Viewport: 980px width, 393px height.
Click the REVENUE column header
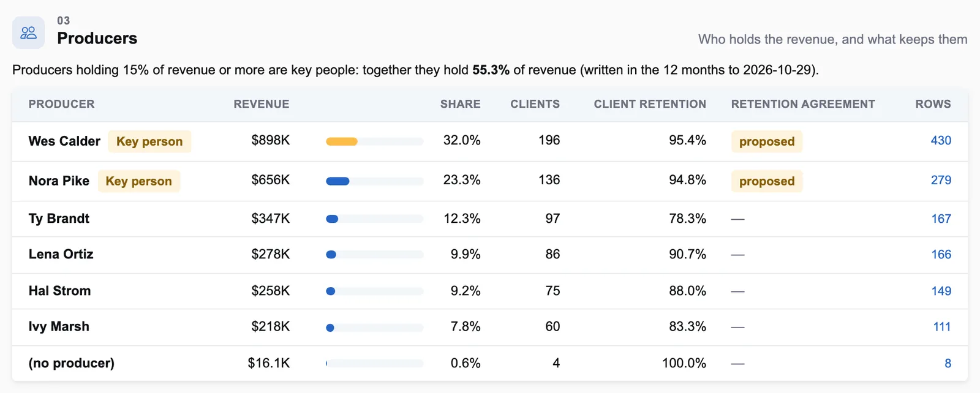tap(262, 104)
